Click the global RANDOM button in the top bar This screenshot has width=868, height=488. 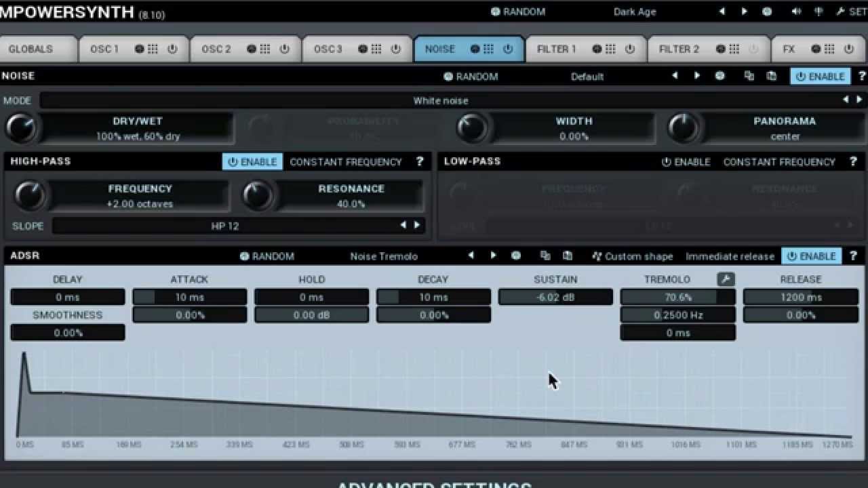[518, 12]
